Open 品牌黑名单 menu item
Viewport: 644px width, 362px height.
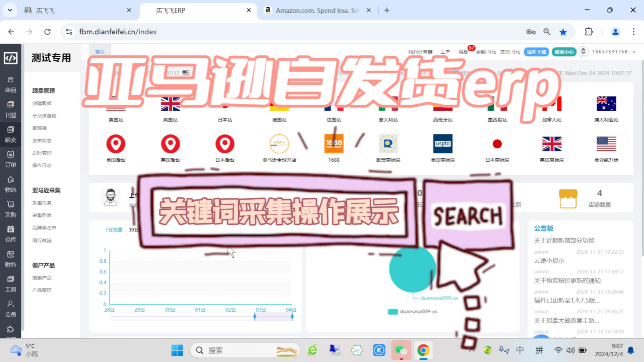pyautogui.click(x=44, y=228)
